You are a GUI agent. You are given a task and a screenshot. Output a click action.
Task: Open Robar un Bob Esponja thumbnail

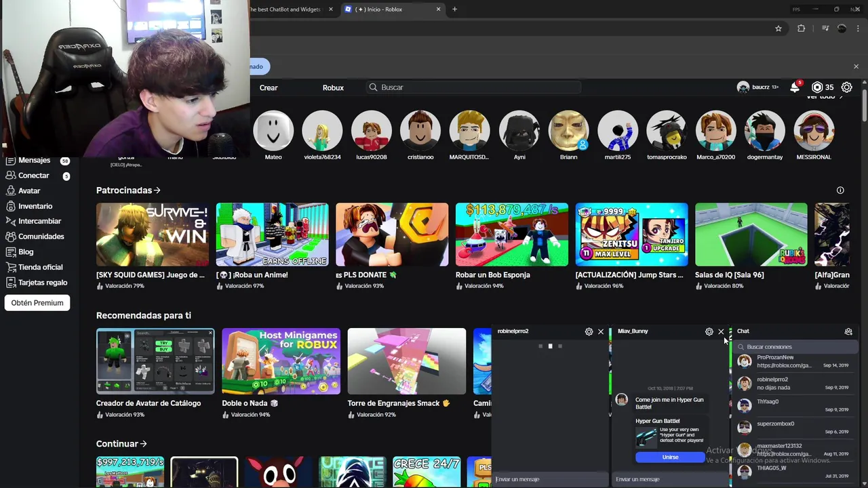coord(512,235)
